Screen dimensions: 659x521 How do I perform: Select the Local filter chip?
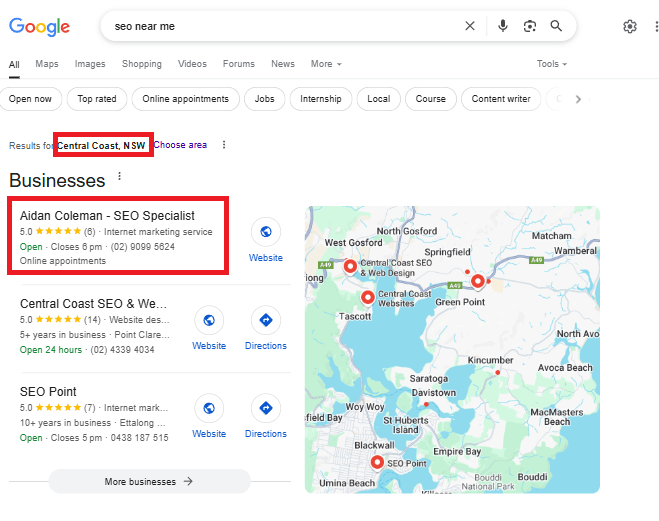(379, 99)
